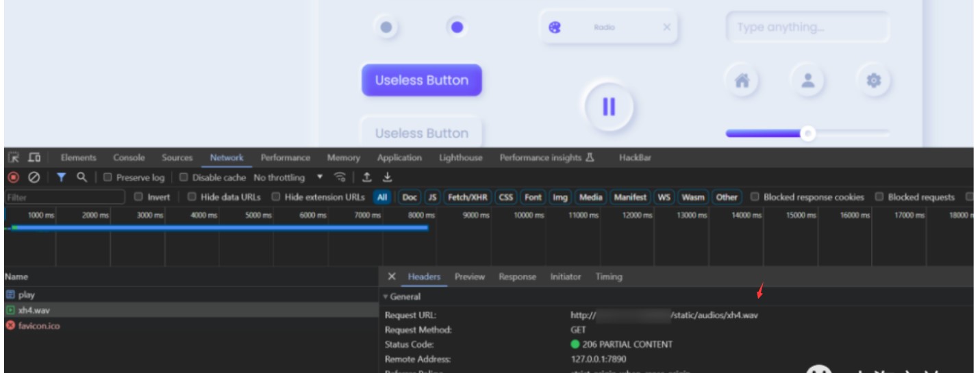
Task: Check Blocked response cookies checkbox
Action: (755, 197)
